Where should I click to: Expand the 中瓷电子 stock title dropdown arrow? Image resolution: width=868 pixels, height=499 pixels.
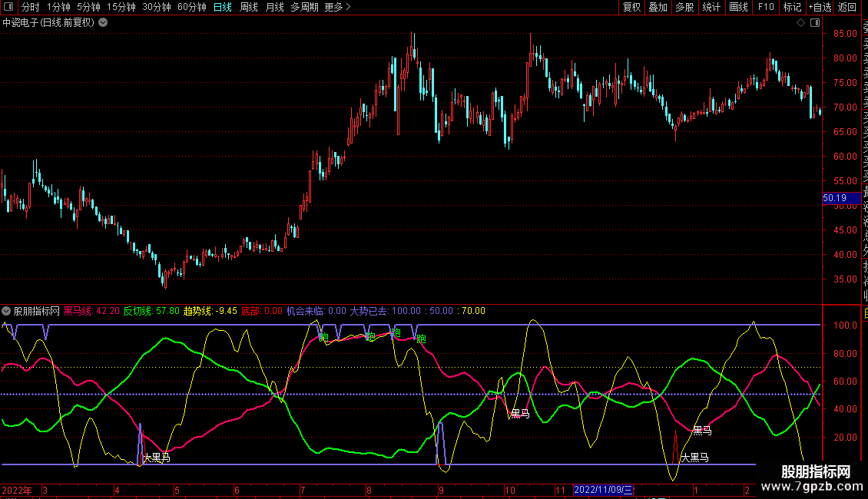coord(103,23)
